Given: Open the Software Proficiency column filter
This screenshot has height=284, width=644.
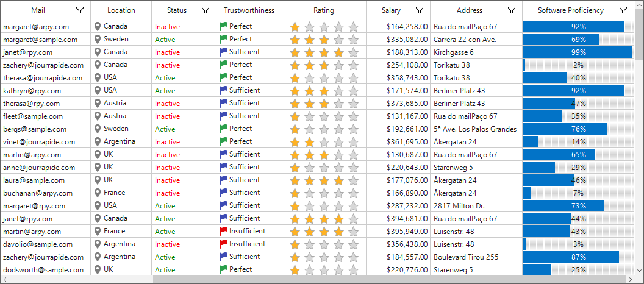Looking at the screenshot, I should 623,10.
